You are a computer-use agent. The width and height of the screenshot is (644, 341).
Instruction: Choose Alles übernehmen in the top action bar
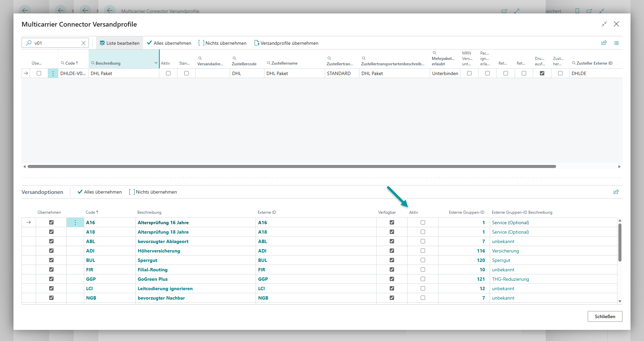(169, 43)
